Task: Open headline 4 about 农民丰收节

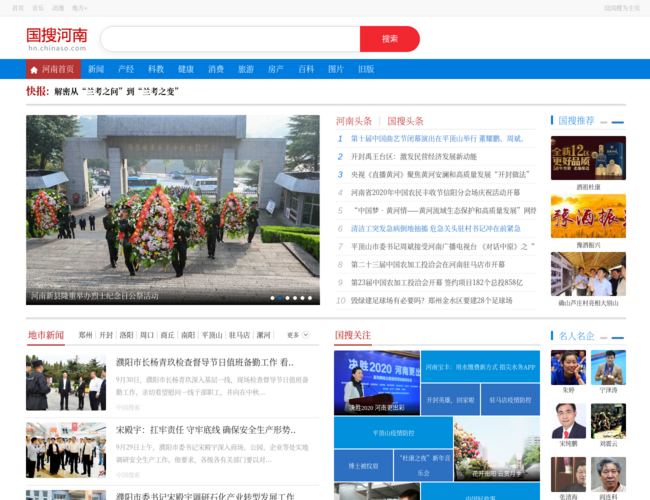Action: click(x=435, y=193)
